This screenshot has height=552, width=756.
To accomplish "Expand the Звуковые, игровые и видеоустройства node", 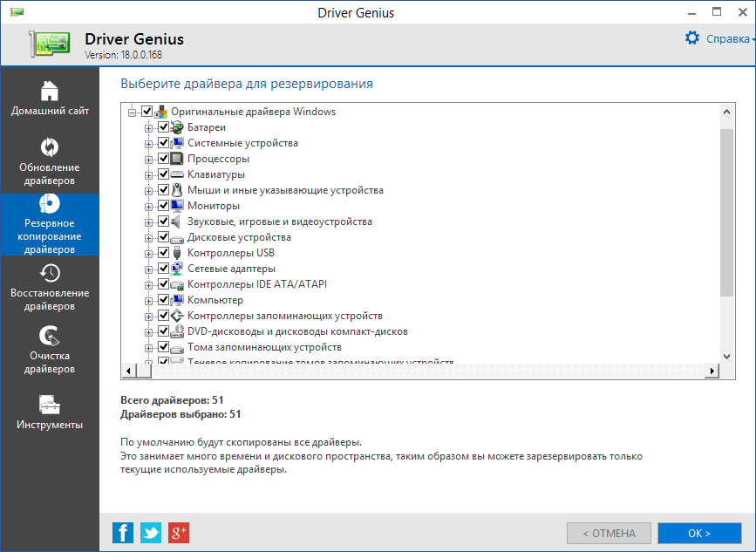I will click(x=148, y=222).
